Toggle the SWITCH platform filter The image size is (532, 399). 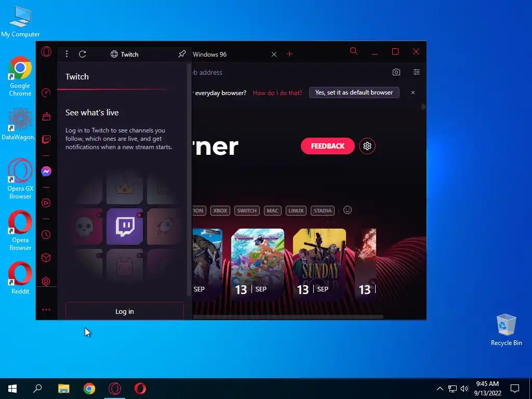tap(247, 211)
